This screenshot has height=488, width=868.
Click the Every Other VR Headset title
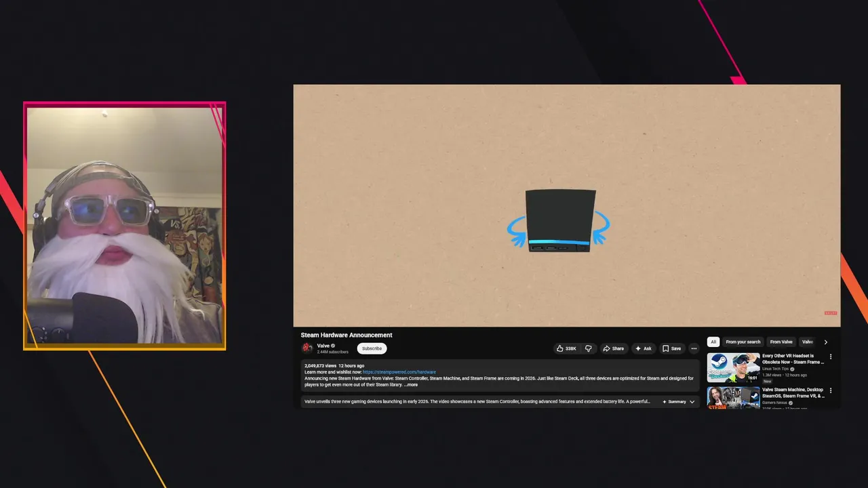(x=793, y=359)
